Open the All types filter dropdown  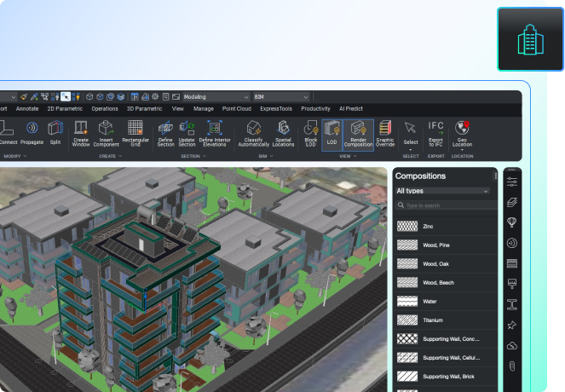click(x=442, y=191)
